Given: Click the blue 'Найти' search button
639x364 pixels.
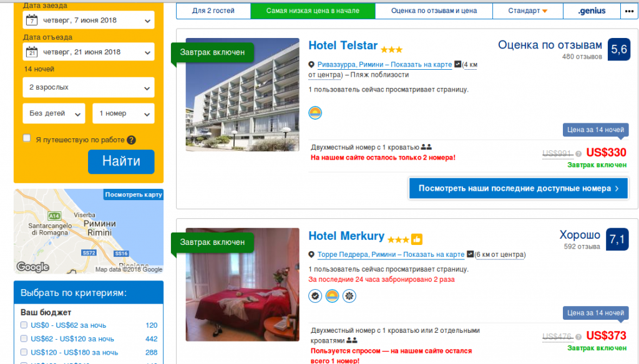Looking at the screenshot, I should 121,161.
